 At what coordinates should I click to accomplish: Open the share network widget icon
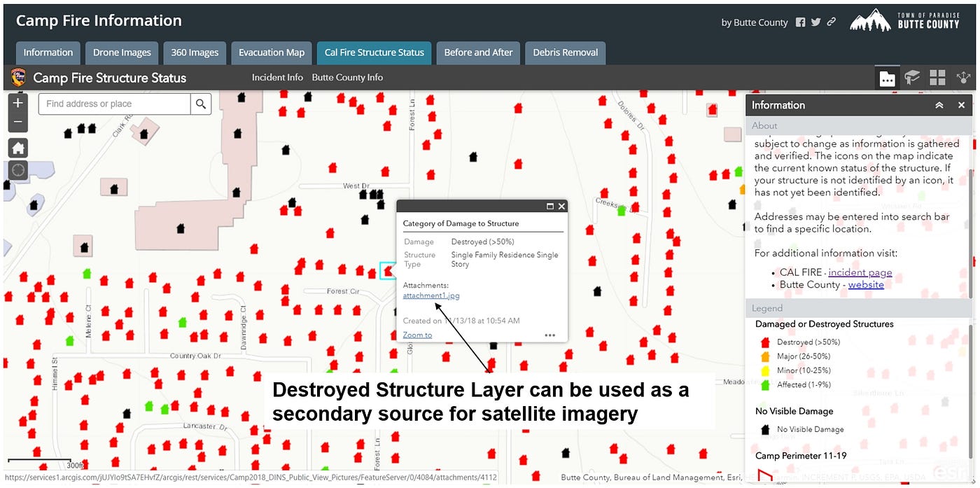964,78
